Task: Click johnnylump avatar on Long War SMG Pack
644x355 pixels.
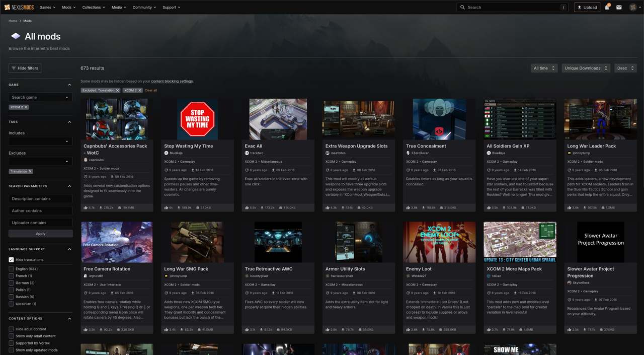Action: 166,276
